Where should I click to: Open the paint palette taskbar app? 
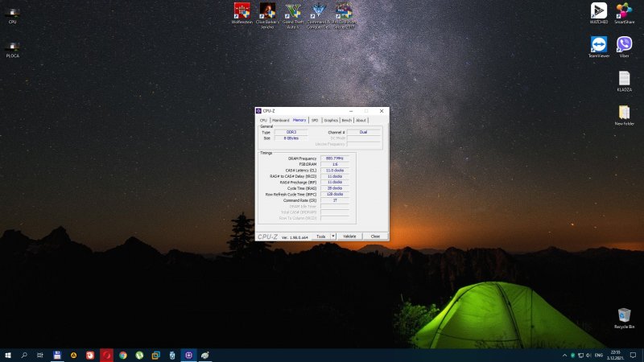pos(205,355)
